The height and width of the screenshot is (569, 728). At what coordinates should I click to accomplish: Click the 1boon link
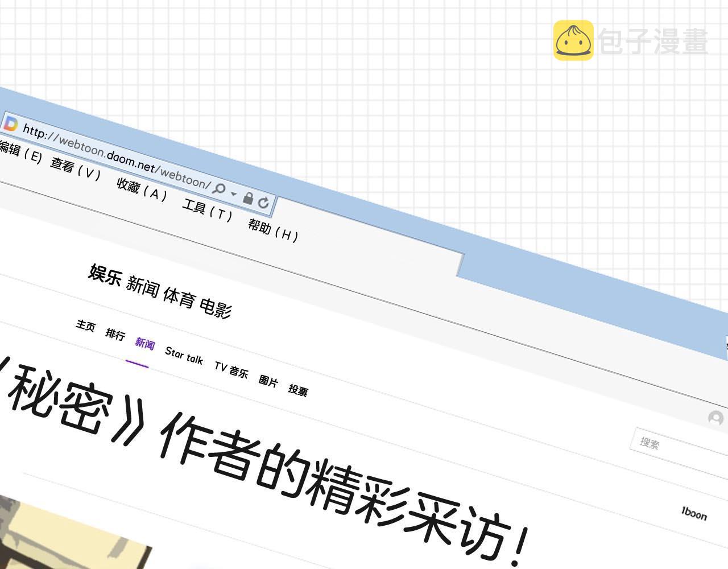pyautogui.click(x=694, y=513)
